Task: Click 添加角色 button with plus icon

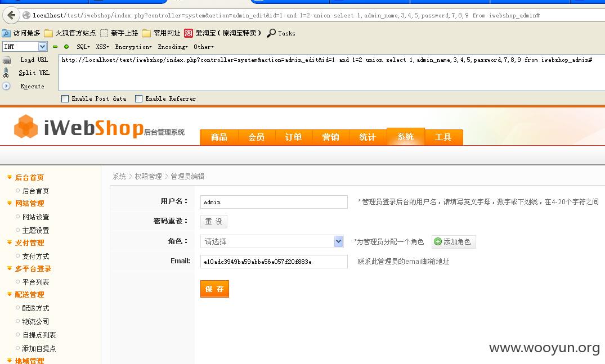Action: click(x=454, y=242)
